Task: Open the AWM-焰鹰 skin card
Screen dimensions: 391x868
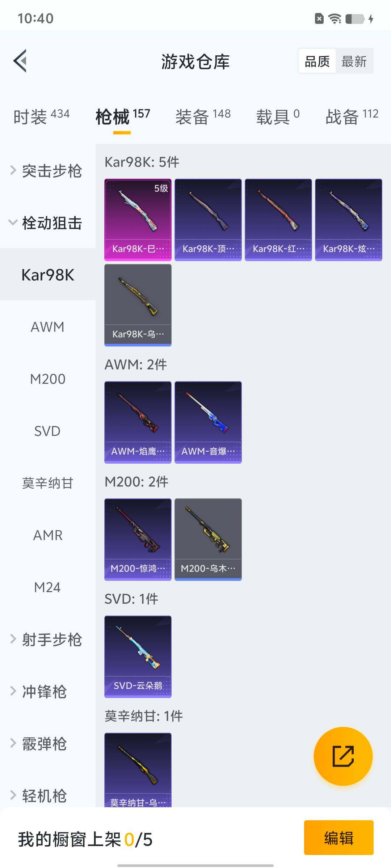Action: click(138, 422)
